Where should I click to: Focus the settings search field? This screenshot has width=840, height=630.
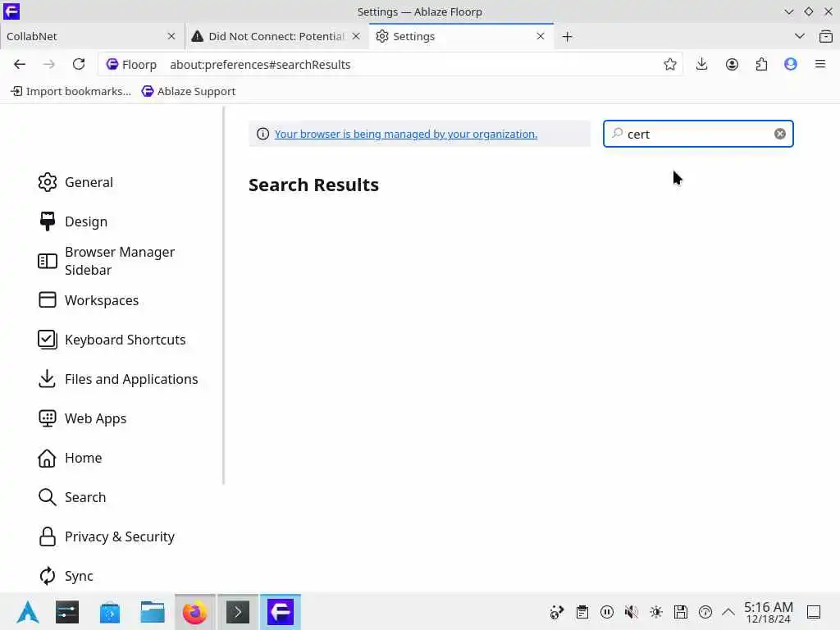pos(698,134)
